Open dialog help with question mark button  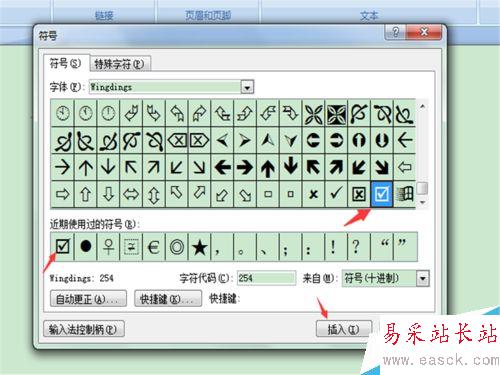[395, 32]
